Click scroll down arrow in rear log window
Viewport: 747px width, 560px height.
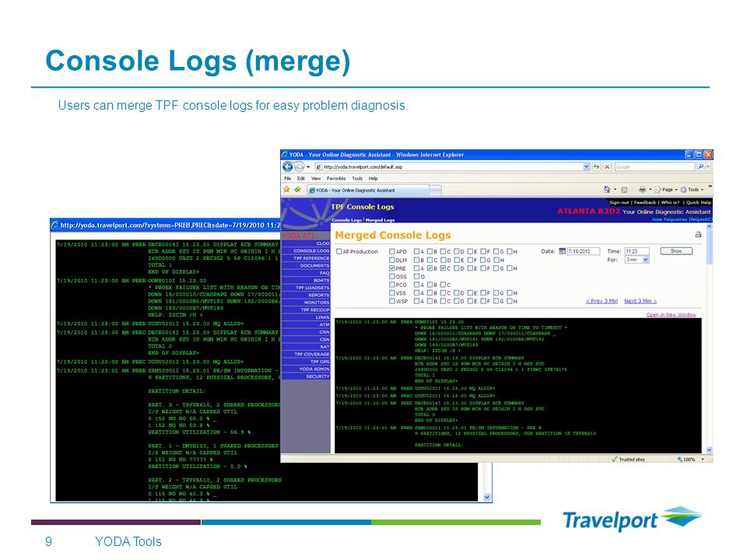click(487, 497)
